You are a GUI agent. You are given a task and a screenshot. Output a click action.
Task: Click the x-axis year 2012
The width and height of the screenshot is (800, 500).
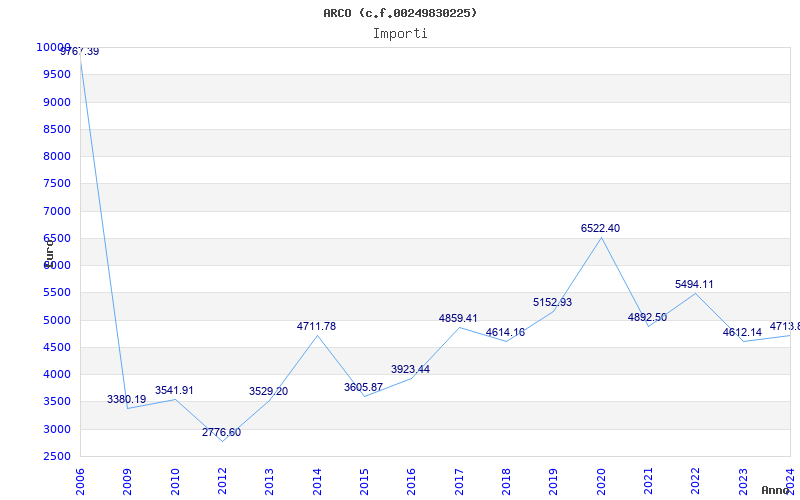[222, 482]
